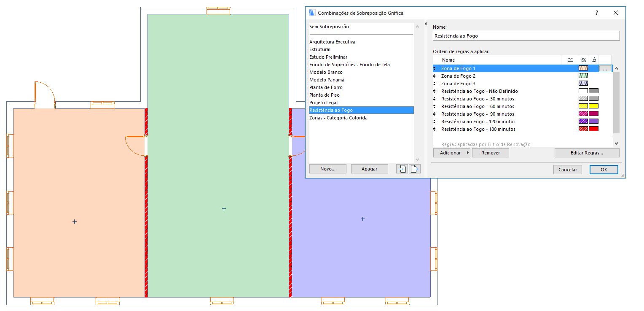This screenshot has width=644, height=311.
Task: Select Resistência ao Fogo - 180 minutos rule name
Action: point(478,129)
